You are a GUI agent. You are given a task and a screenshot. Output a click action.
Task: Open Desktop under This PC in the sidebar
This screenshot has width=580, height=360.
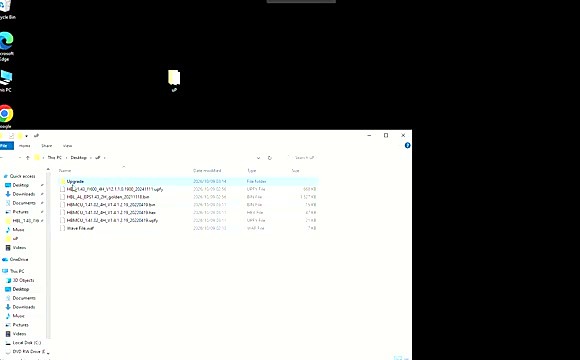[x=21, y=289]
